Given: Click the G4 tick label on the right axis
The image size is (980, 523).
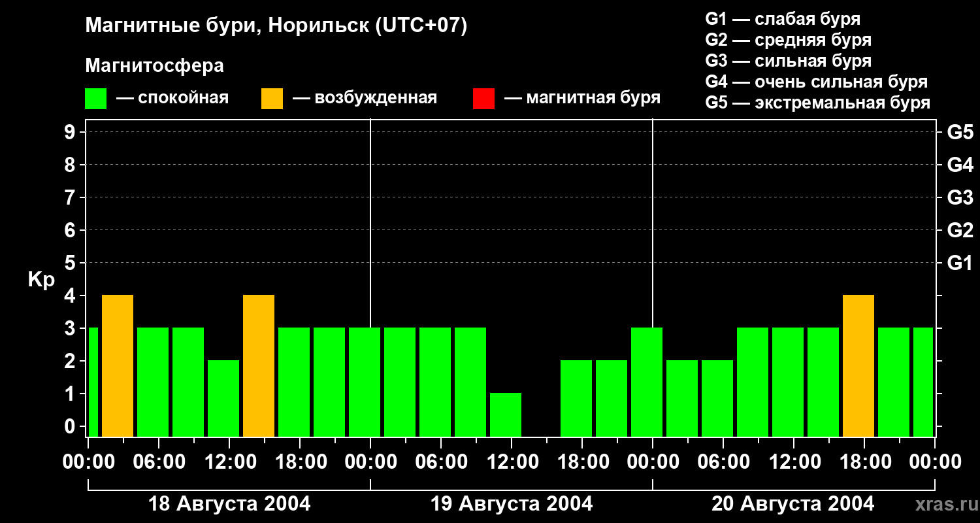Looking at the screenshot, I should click(960, 165).
